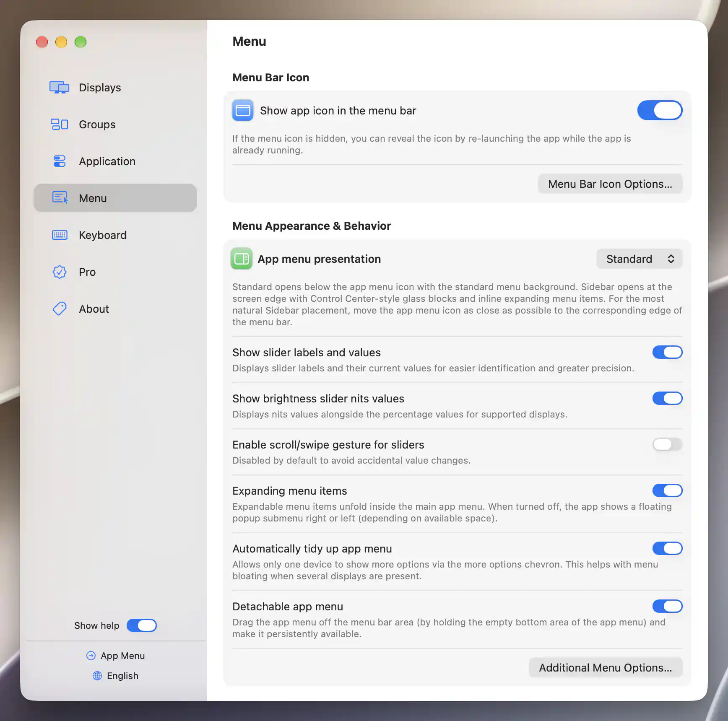The width and height of the screenshot is (728, 721).
Task: Click the arrow circle icon next to App Menu
Action: point(91,656)
